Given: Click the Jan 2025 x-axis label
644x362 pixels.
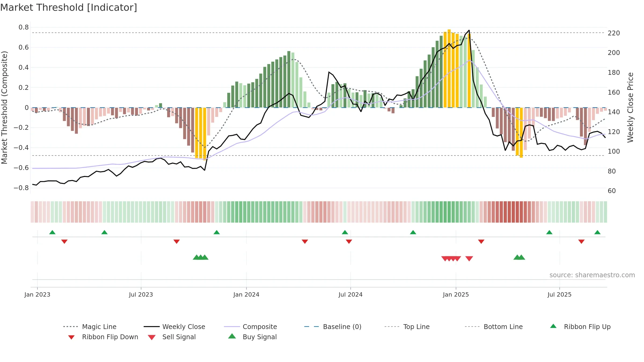Looking at the screenshot, I should tap(456, 295).
